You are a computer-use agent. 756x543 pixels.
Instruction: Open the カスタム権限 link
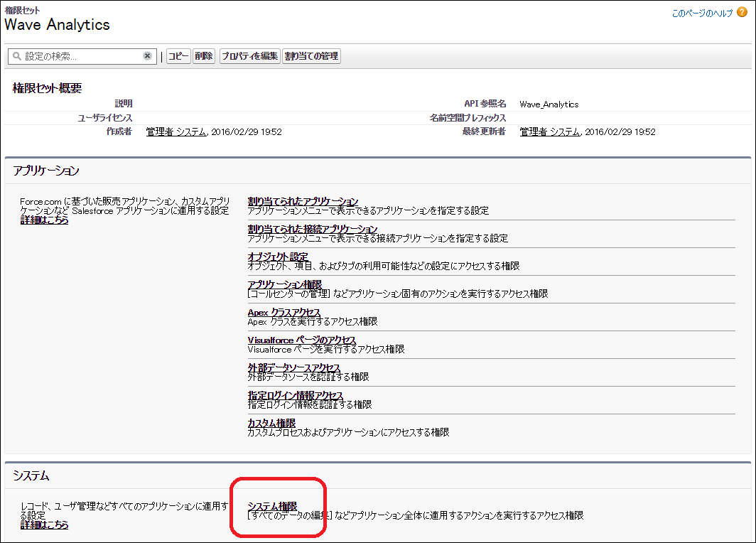pyautogui.click(x=271, y=423)
